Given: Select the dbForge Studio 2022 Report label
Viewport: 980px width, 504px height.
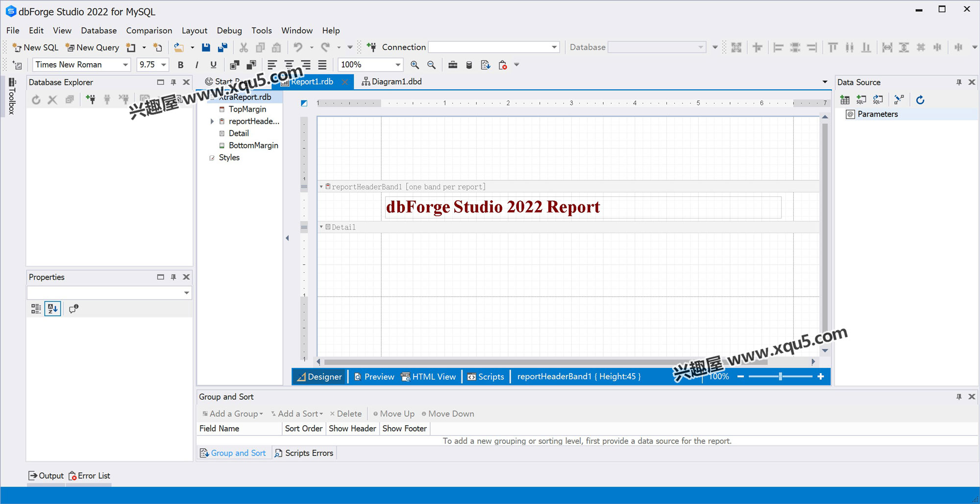Looking at the screenshot, I should tap(492, 207).
